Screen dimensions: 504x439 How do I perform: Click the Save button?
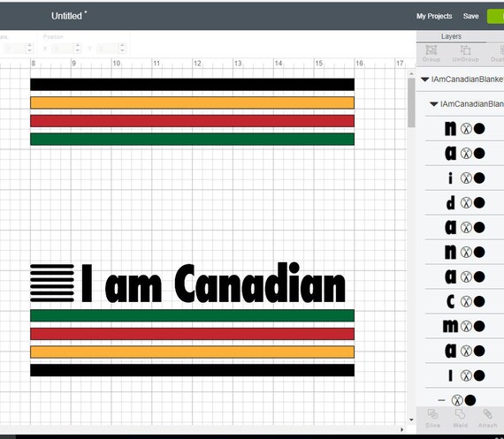(x=471, y=16)
